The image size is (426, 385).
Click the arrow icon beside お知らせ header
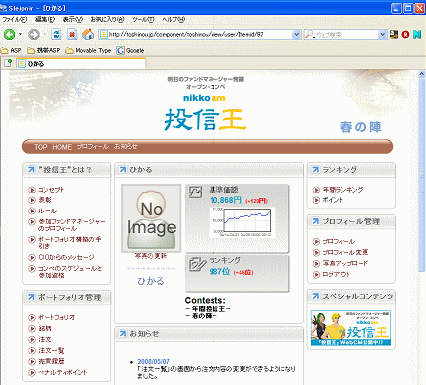123,334
